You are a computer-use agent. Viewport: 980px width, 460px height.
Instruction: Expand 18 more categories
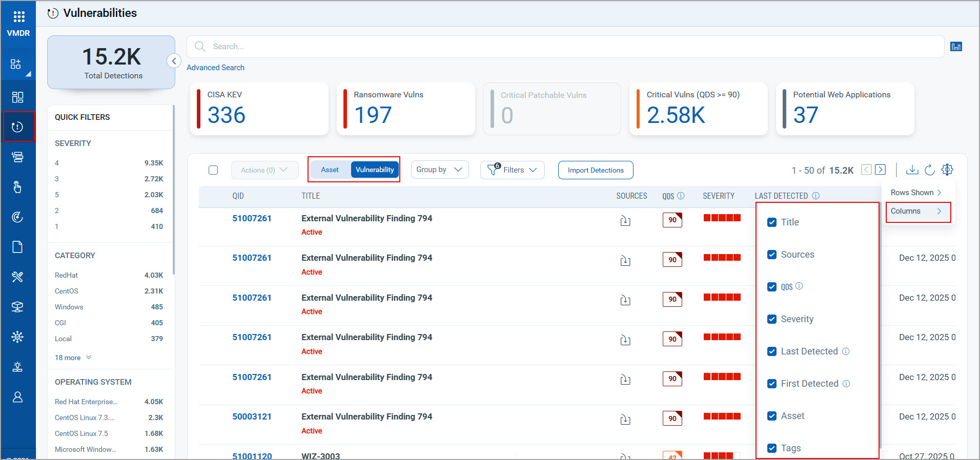pos(72,358)
